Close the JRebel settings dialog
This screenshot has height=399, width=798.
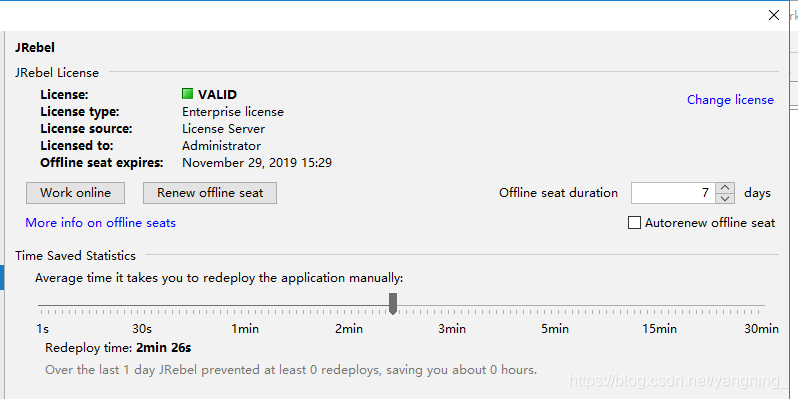click(774, 15)
